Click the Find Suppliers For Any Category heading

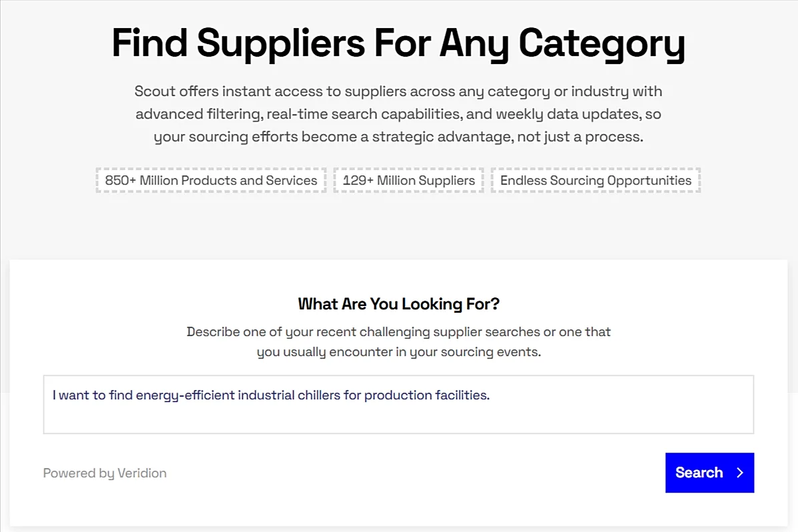398,44
